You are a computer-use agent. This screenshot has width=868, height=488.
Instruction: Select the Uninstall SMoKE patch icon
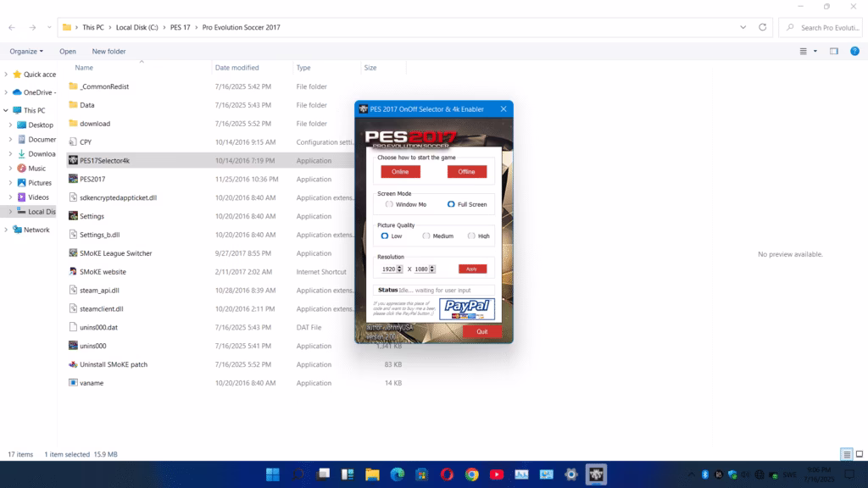73,364
